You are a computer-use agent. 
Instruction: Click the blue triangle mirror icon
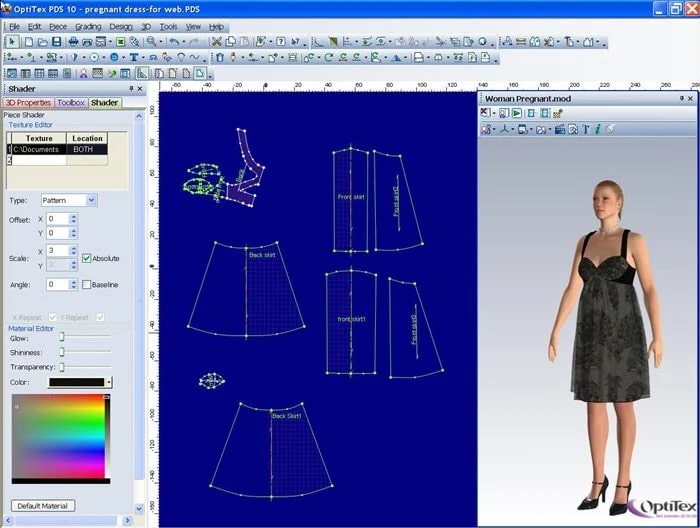[x=396, y=58]
